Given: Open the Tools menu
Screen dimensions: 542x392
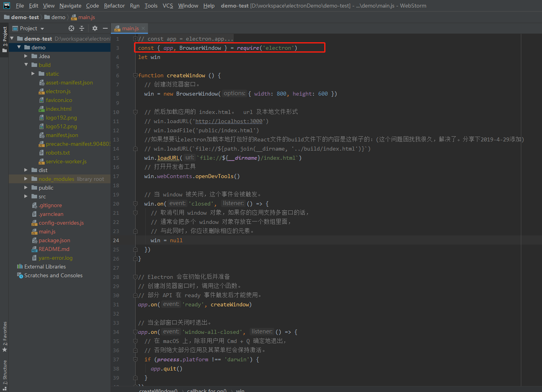Looking at the screenshot, I should click(x=151, y=6).
